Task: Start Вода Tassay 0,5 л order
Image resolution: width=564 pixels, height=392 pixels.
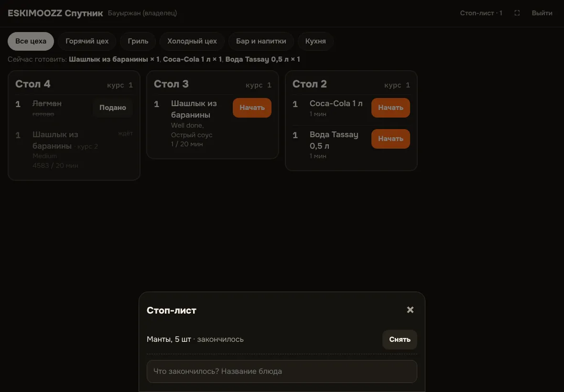Action: [390, 139]
